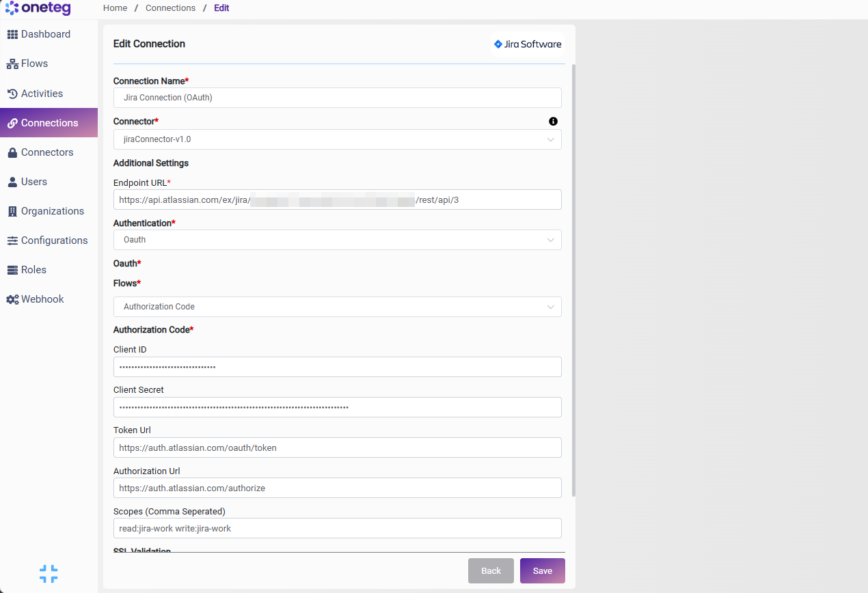Click the Scopes input field
Screen dimensions: 868x593
click(338, 528)
